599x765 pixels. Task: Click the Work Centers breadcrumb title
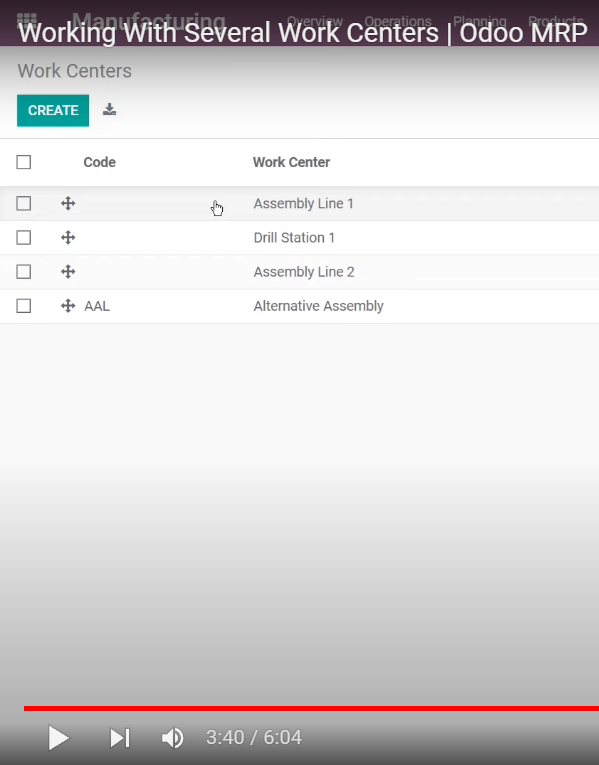click(x=75, y=71)
